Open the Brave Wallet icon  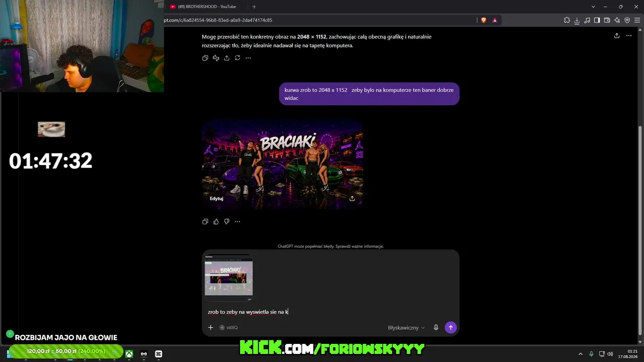point(607,20)
